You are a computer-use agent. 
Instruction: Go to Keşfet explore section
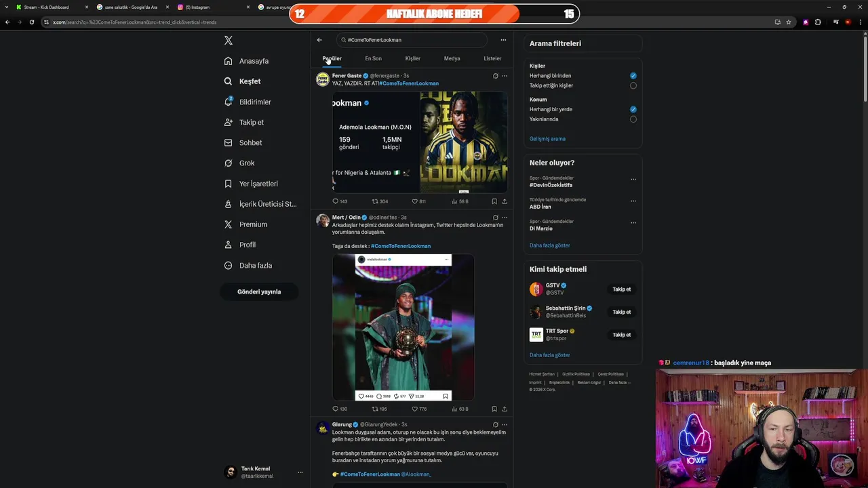(243, 81)
